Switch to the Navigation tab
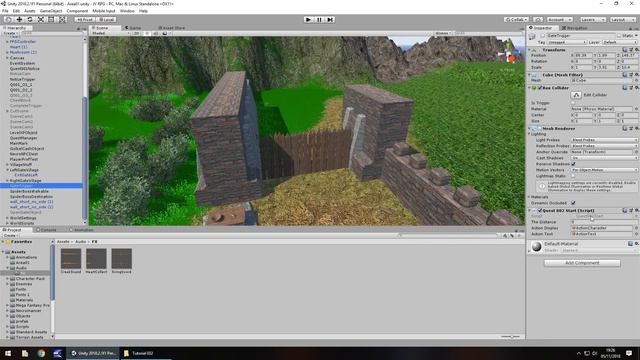Image resolution: width=640 pixels, height=360 pixels. point(574,28)
